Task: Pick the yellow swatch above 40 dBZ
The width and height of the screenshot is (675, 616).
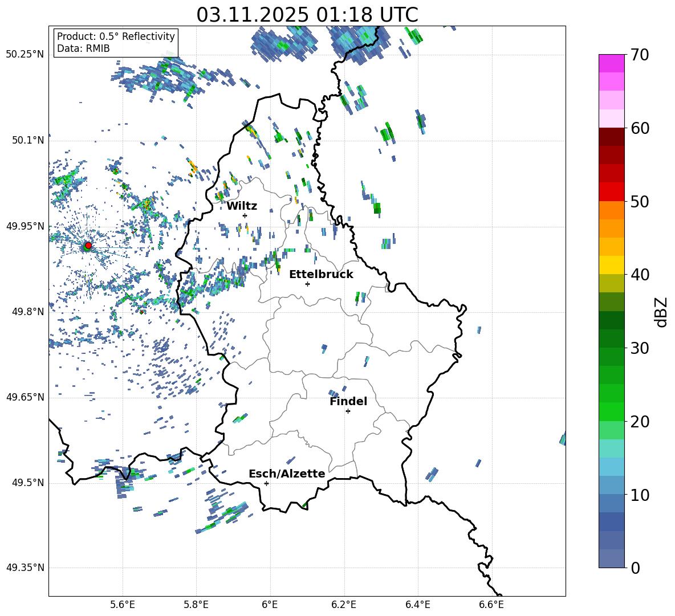Action: (x=612, y=264)
